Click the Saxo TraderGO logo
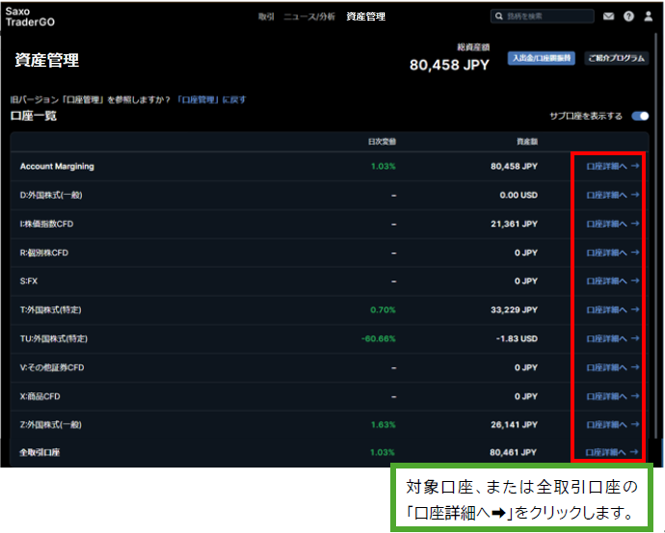This screenshot has height=533, width=665. (x=30, y=17)
